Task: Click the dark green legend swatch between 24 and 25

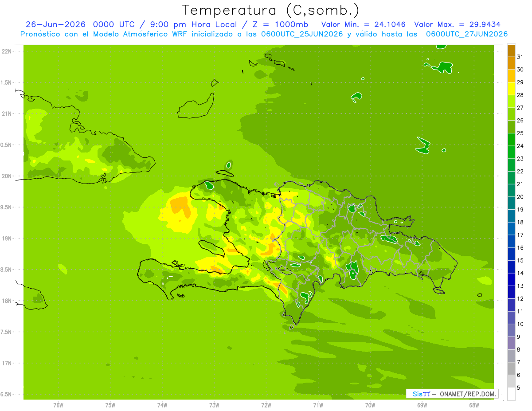Action: pyautogui.click(x=511, y=140)
